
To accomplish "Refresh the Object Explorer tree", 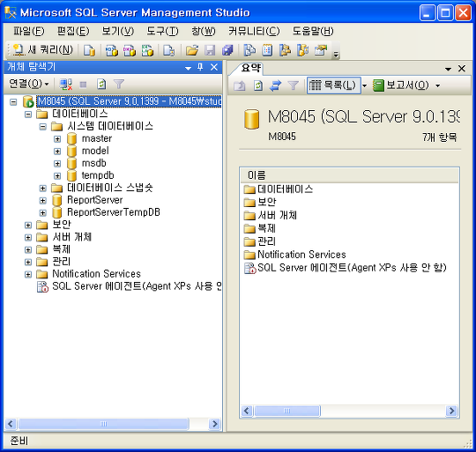I will (x=101, y=85).
